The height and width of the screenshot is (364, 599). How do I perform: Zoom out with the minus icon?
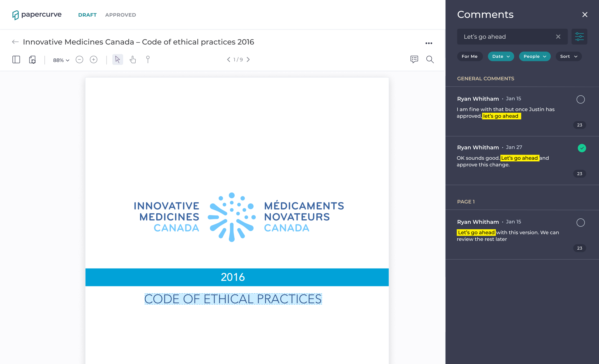tap(79, 59)
